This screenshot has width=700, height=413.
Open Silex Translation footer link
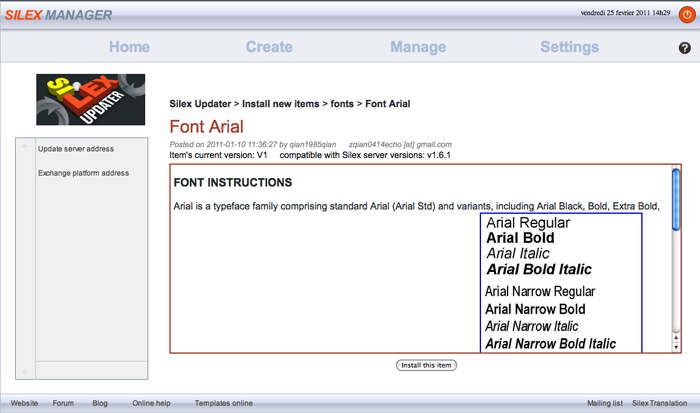[659, 403]
